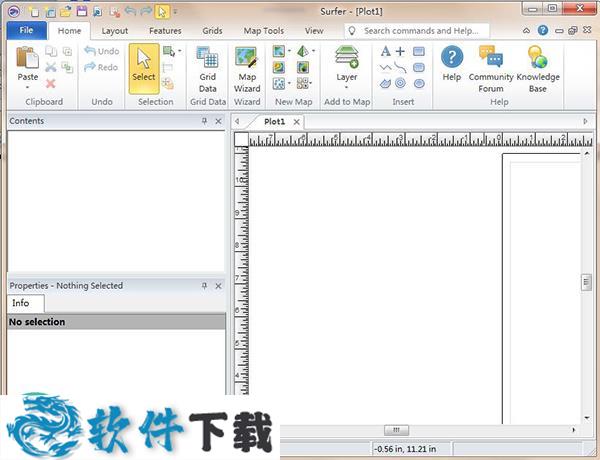Click Select arrow in quick access toolbar
The image size is (600, 460).
pos(162,12)
